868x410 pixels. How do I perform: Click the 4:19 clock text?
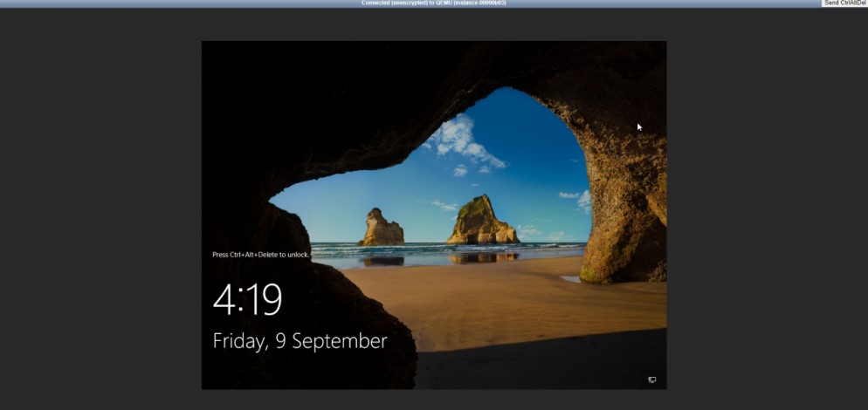click(x=247, y=299)
